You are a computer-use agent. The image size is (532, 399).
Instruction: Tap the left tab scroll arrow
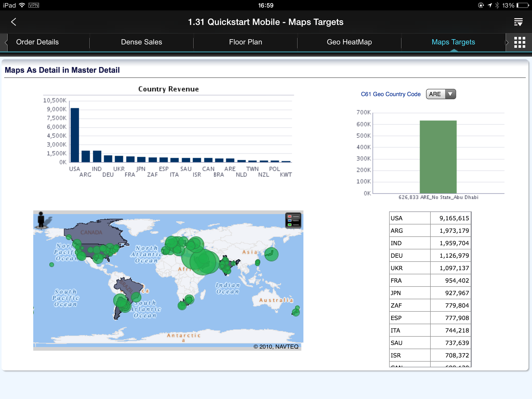click(6, 42)
